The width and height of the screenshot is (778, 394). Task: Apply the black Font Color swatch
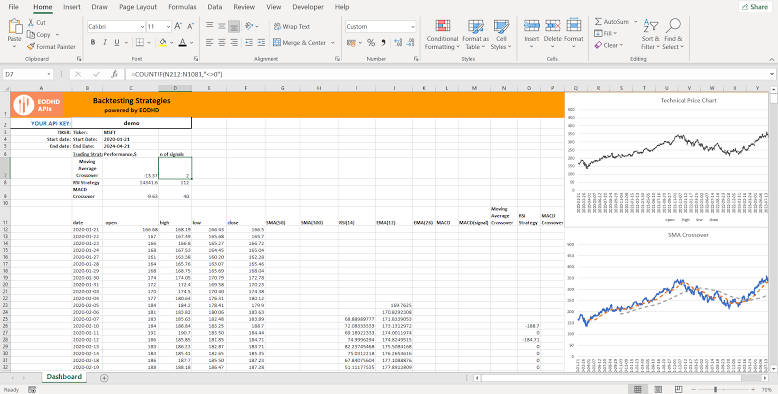183,43
